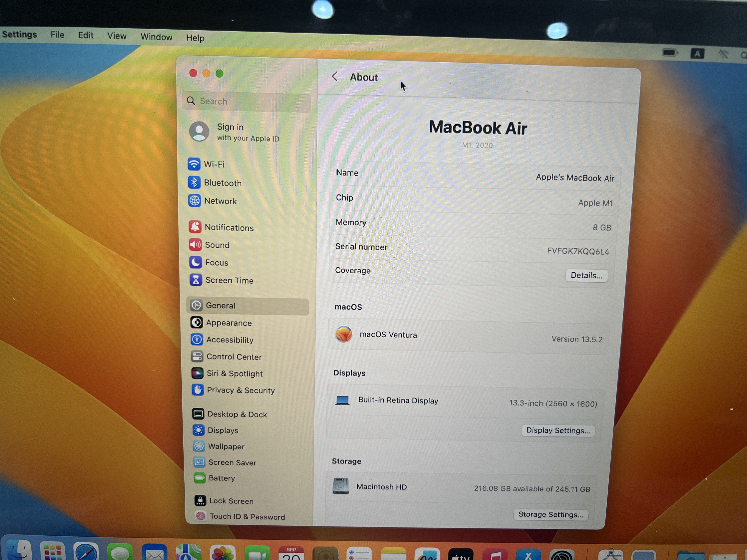This screenshot has height=560, width=747.
Task: Open the View menu
Action: (x=117, y=36)
